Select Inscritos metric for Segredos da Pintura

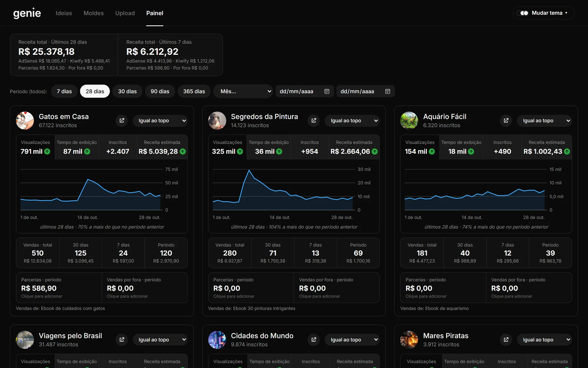click(x=310, y=147)
